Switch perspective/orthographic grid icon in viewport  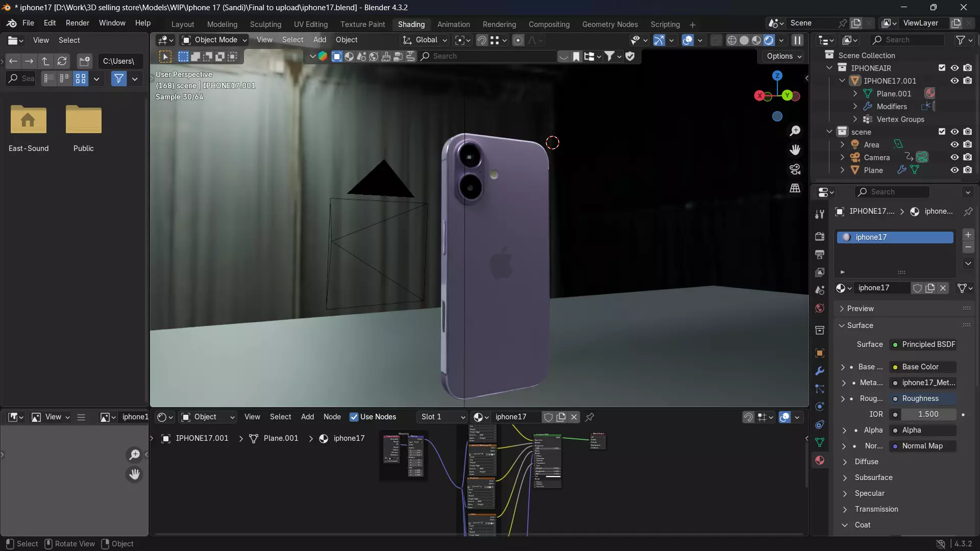point(795,188)
